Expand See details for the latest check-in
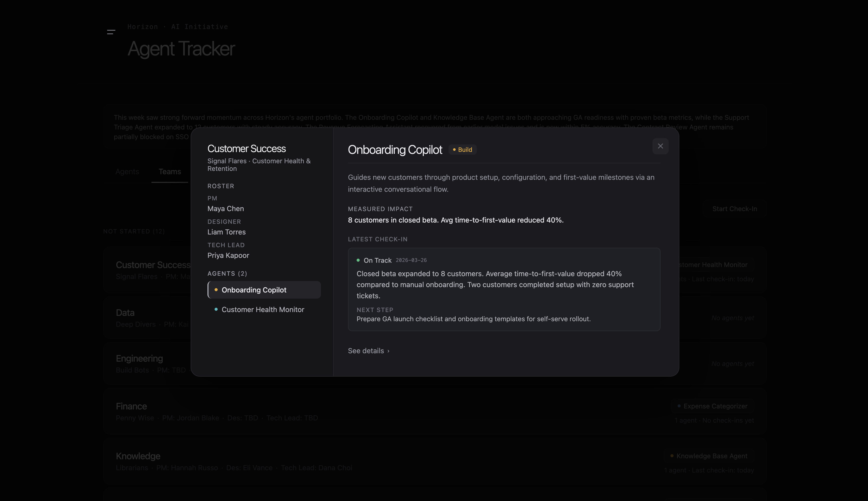This screenshot has width=868, height=501. [368, 351]
